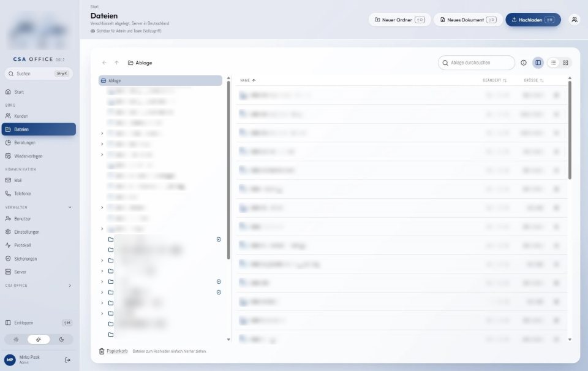
Task: Open the Start page in the sidebar
Action: click(x=39, y=92)
